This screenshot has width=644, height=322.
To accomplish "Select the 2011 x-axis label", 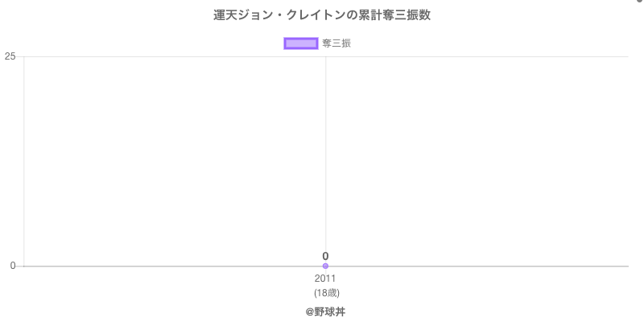I will point(325,279).
